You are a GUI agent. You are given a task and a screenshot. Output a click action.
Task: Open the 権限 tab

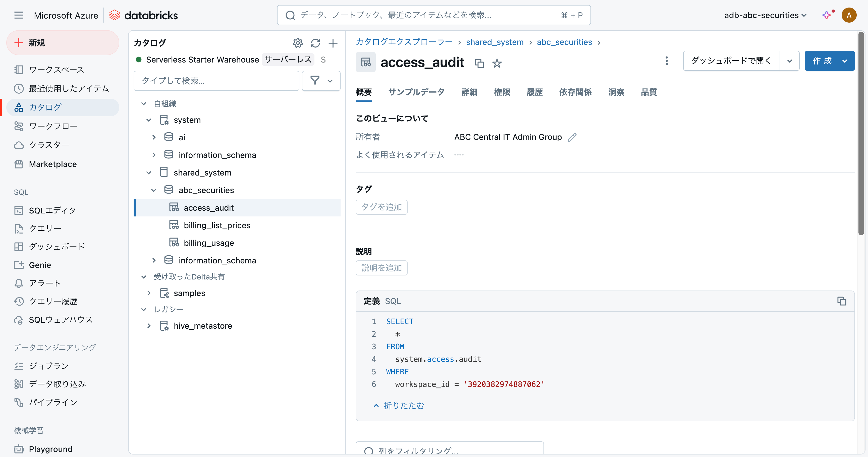(x=502, y=92)
